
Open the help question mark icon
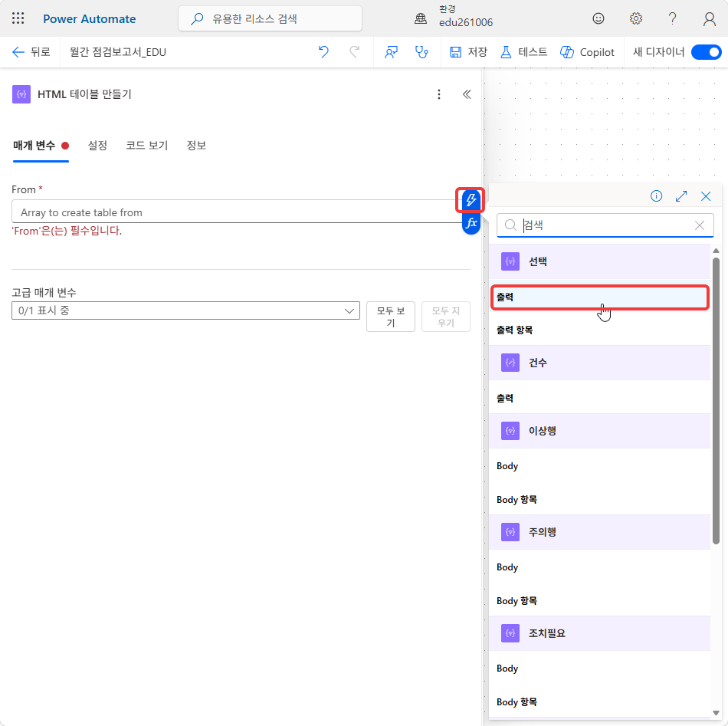point(672,18)
